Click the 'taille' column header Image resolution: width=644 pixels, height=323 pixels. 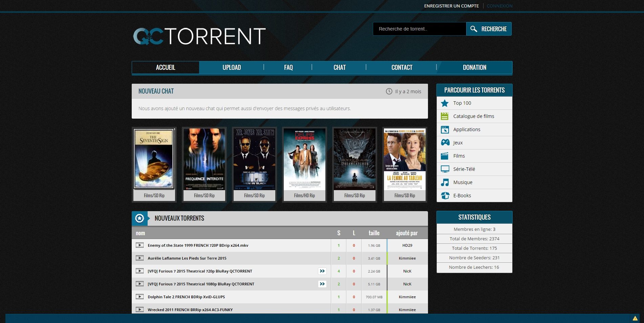[x=374, y=233]
